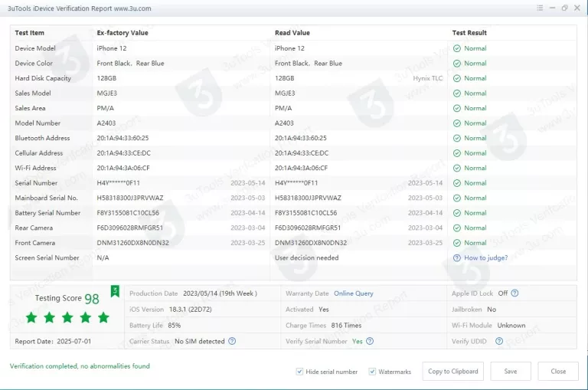
Task: Click read value Model Number A2403
Action: point(284,123)
